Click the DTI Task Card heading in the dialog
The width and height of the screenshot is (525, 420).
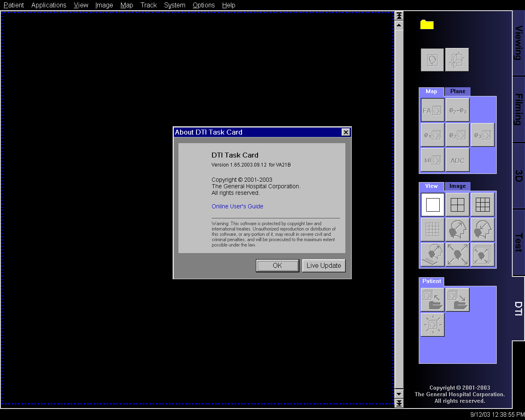coord(235,155)
